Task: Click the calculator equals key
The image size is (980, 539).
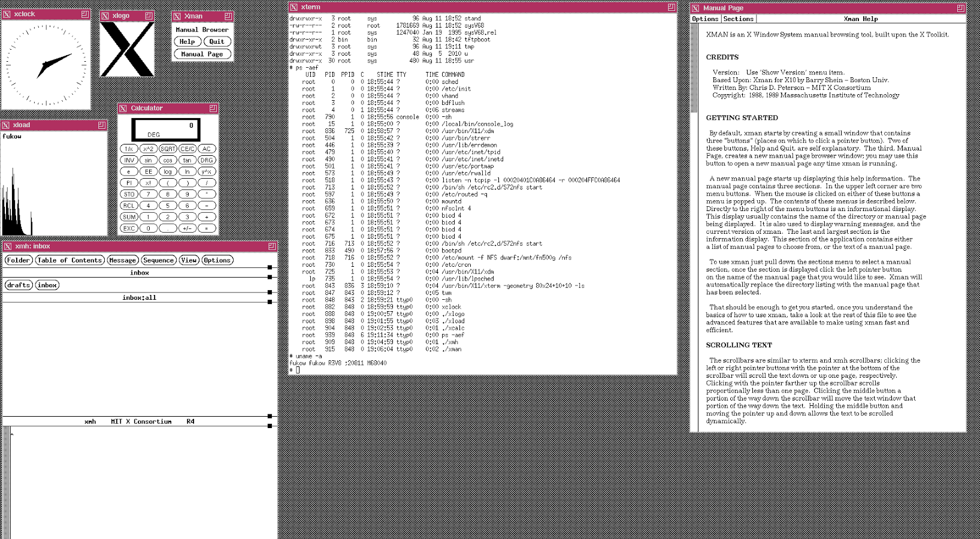Action: point(207,228)
